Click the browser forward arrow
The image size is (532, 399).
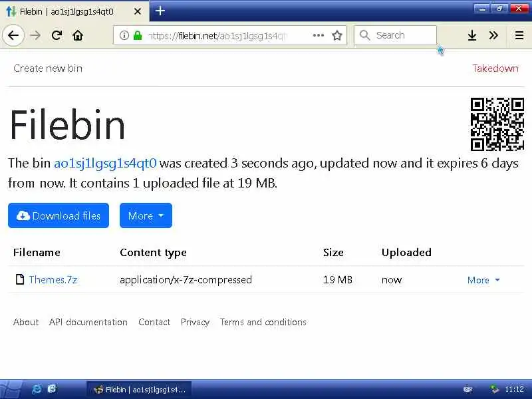(x=35, y=35)
